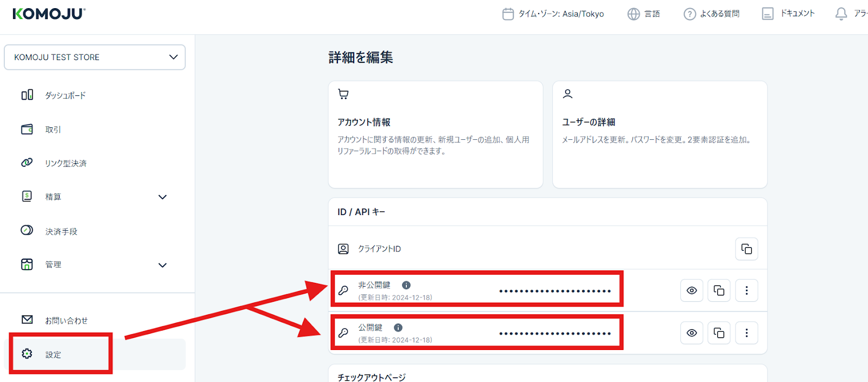Screen dimensions: 868x382
Task: Click the 詳細を編集 page heading
Action: point(361,57)
